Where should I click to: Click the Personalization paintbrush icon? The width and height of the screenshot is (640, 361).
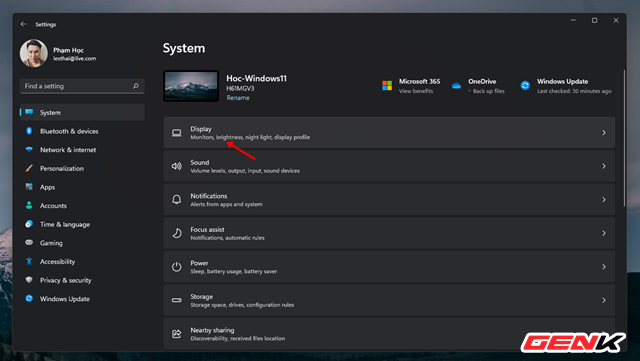click(x=29, y=168)
